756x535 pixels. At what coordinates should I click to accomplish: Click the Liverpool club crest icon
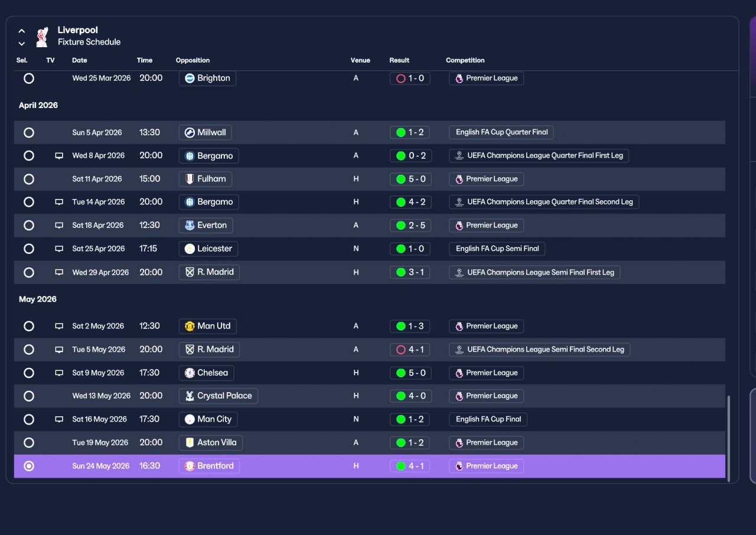(41, 37)
